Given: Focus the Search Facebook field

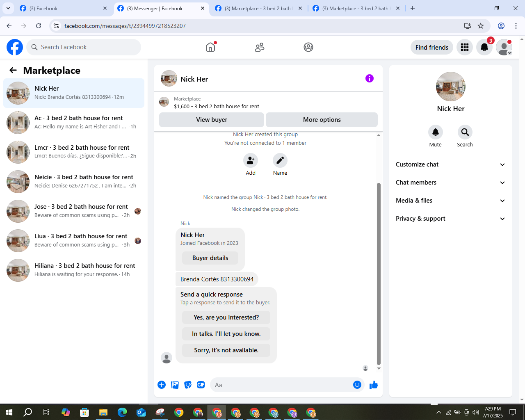Looking at the screenshot, I should (x=84, y=47).
